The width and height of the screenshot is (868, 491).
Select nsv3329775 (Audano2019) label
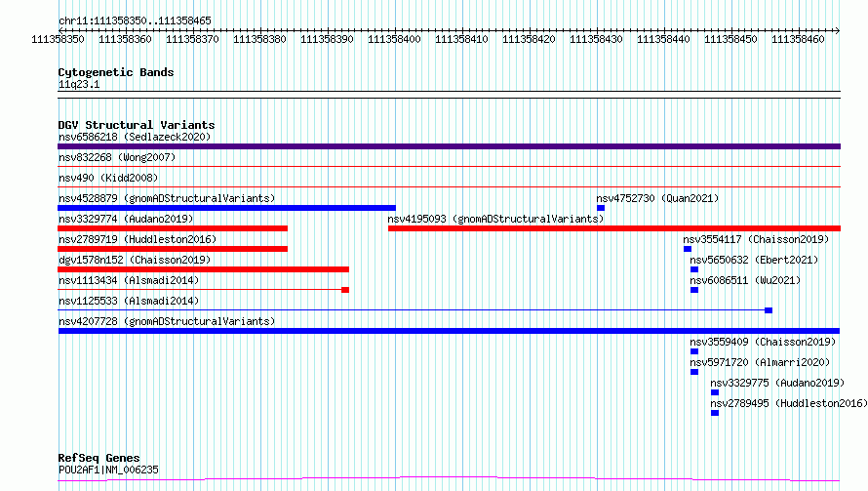(777, 383)
